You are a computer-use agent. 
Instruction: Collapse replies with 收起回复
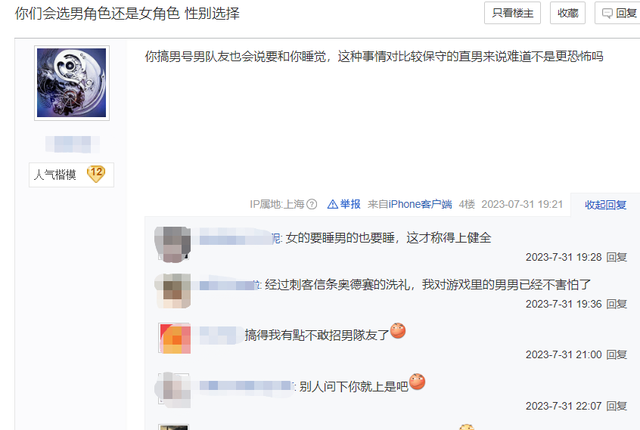(605, 205)
